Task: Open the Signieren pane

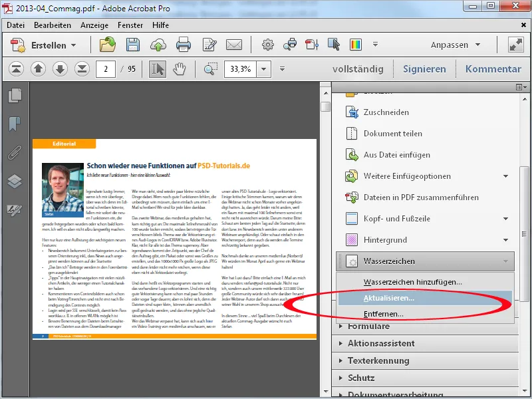Action: coord(424,69)
